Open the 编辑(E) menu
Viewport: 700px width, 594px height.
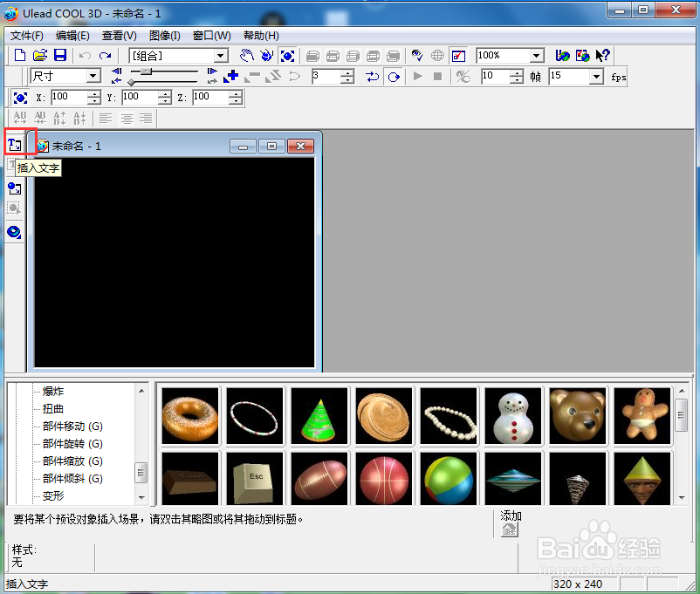coord(72,36)
